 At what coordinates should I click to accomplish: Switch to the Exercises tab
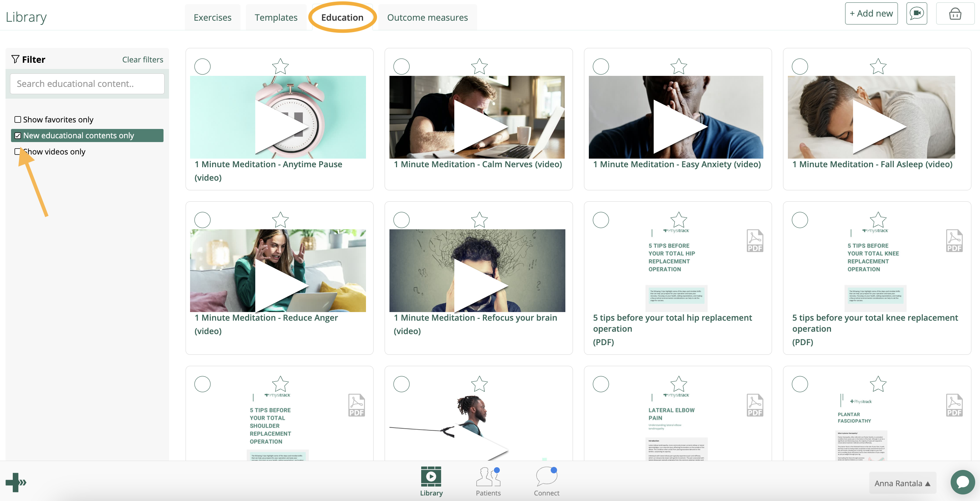coord(212,18)
